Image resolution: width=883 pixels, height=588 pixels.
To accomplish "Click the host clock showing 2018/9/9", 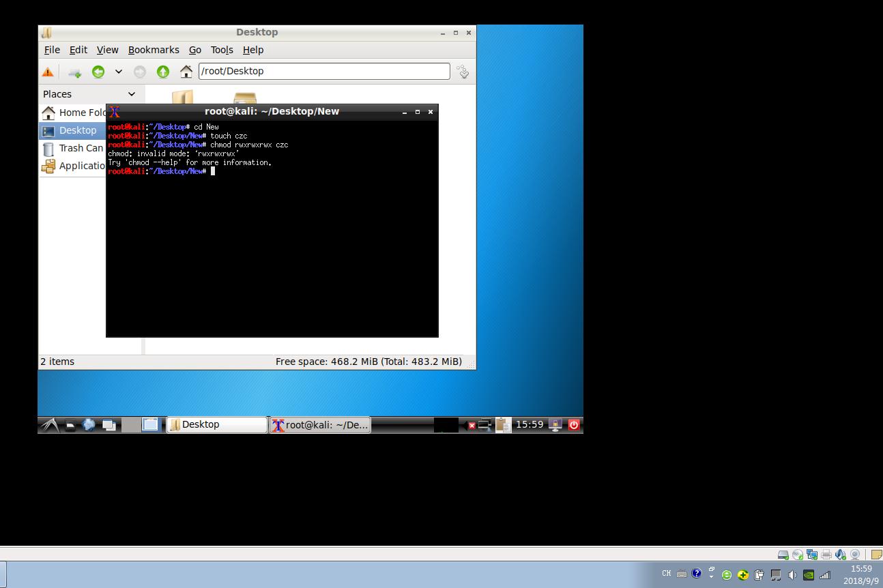I will [861, 574].
